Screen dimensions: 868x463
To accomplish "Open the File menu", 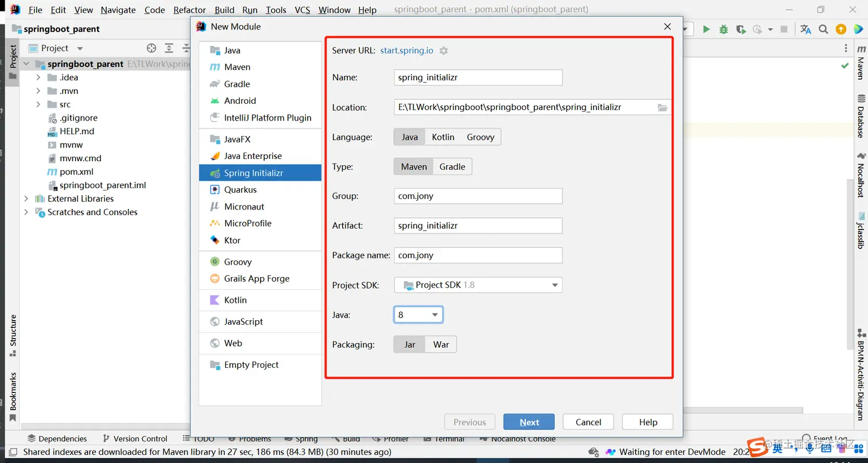I will point(35,10).
